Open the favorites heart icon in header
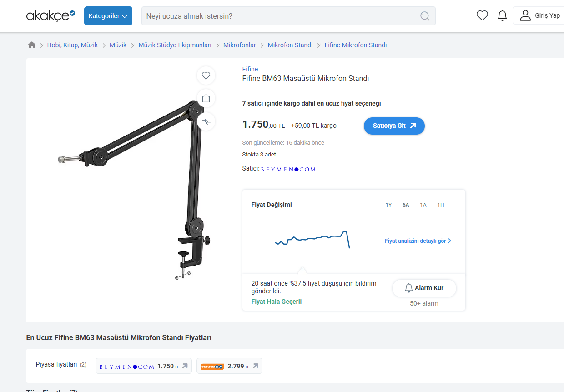The height and width of the screenshot is (392, 564). [482, 16]
